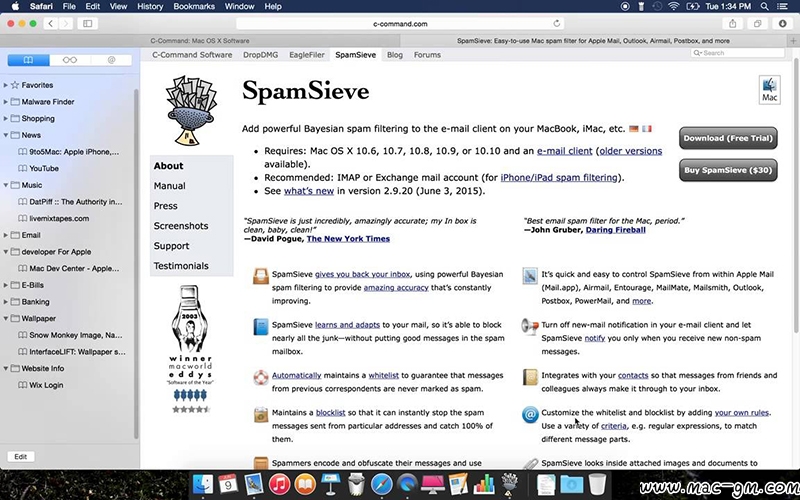Click the Edit button under bookmarks
This screenshot has height=500, width=800.
click(21, 457)
